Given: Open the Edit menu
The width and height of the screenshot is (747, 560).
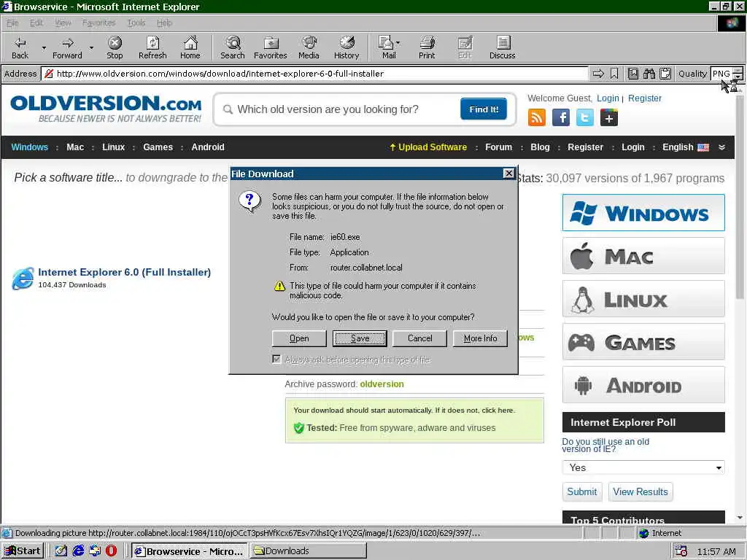Looking at the screenshot, I should pyautogui.click(x=36, y=23).
